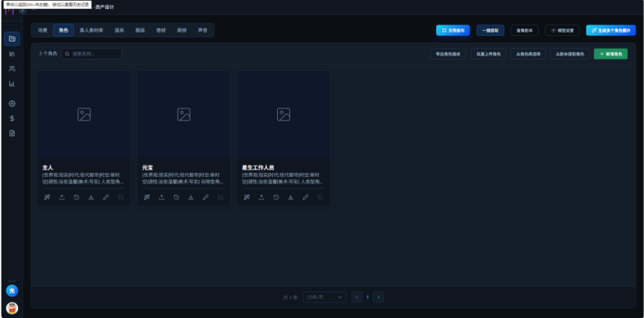The height and width of the screenshot is (318, 644).
Task: Click magic wand generate icon on 元宝 card
Action: click(x=147, y=197)
